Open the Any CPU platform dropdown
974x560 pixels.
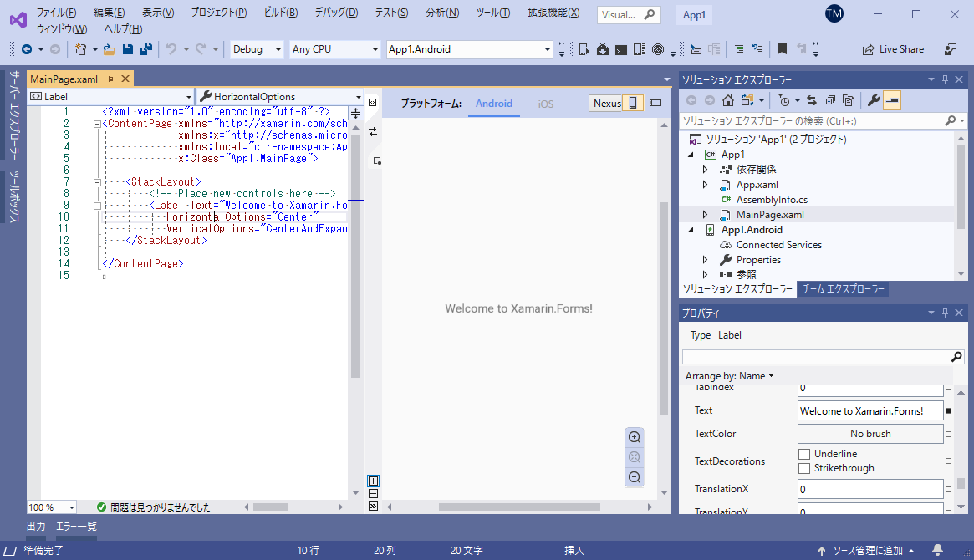click(x=334, y=49)
